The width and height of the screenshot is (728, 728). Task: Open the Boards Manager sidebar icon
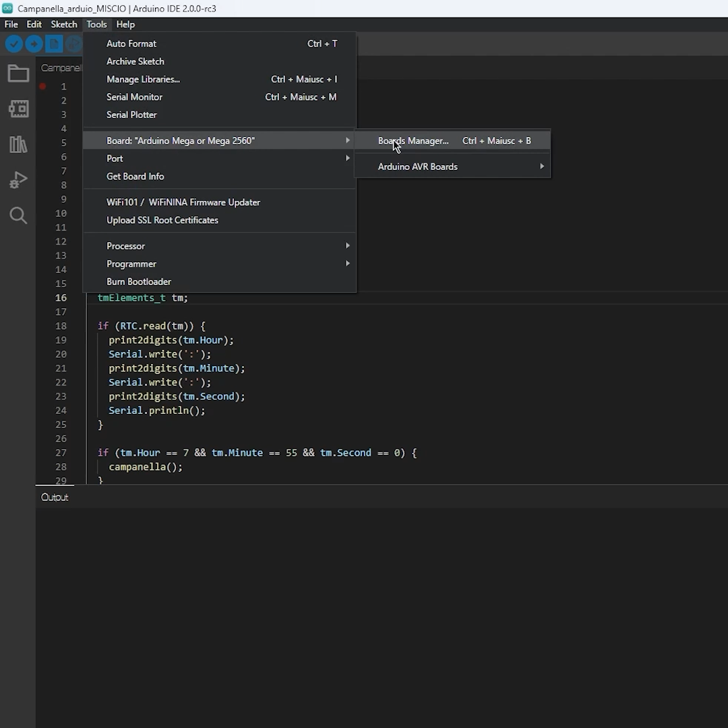tap(18, 109)
